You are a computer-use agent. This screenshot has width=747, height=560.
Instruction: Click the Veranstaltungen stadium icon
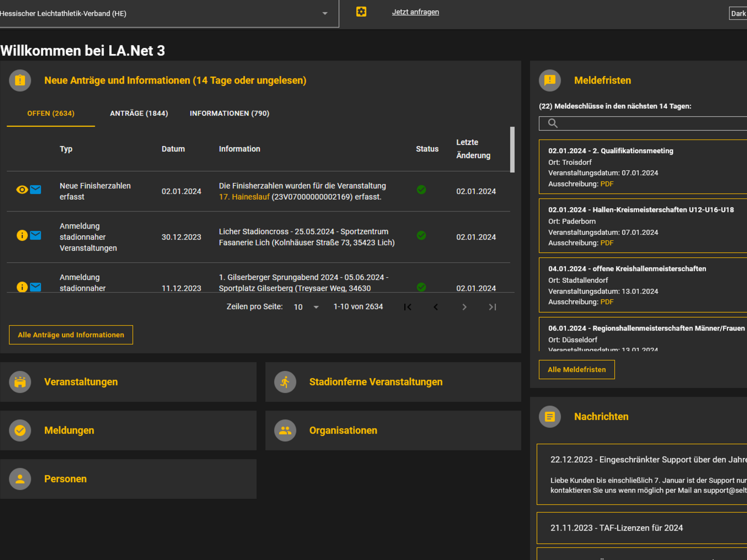20,382
